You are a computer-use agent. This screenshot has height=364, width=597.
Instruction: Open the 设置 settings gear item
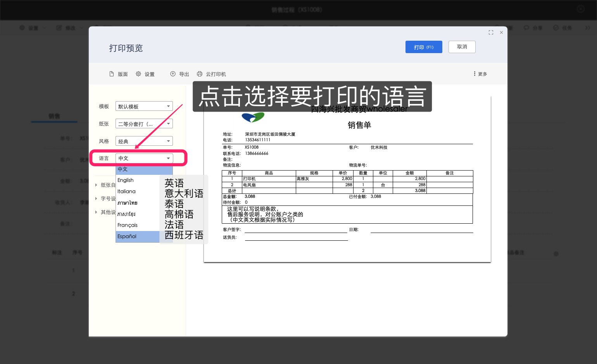coord(145,74)
